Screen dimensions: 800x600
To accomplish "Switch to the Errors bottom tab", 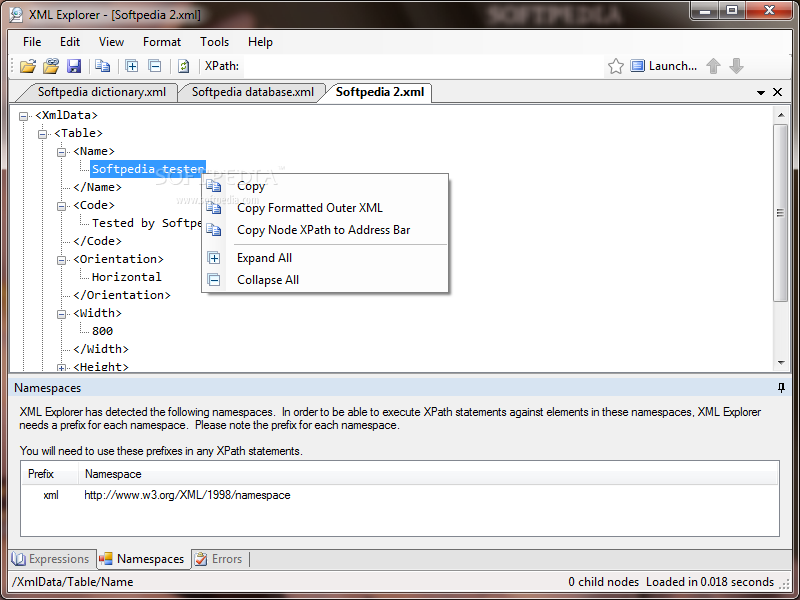I will click(x=219, y=559).
